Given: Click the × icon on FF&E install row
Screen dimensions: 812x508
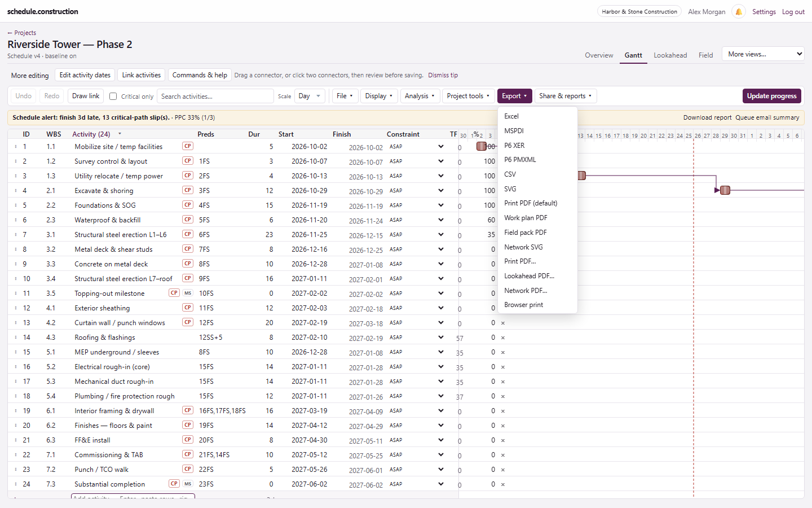Looking at the screenshot, I should point(503,440).
